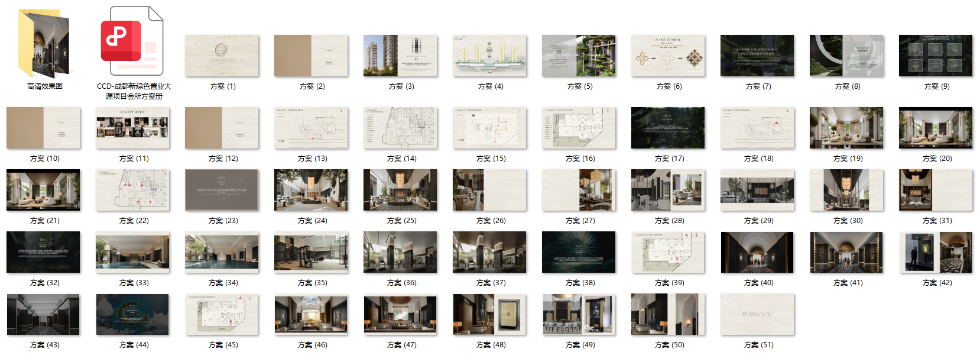Click the 方案 (51) Thank You slide
980x355 pixels.
pos(757,314)
